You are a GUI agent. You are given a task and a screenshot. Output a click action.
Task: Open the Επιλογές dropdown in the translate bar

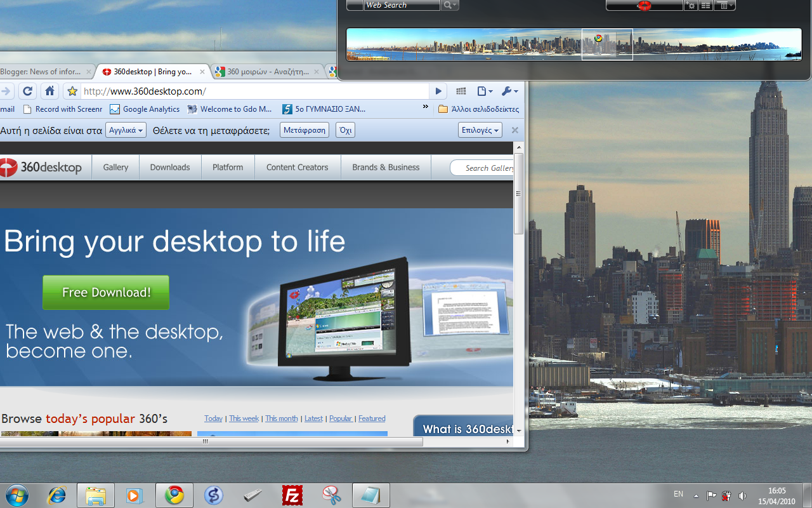pos(480,130)
